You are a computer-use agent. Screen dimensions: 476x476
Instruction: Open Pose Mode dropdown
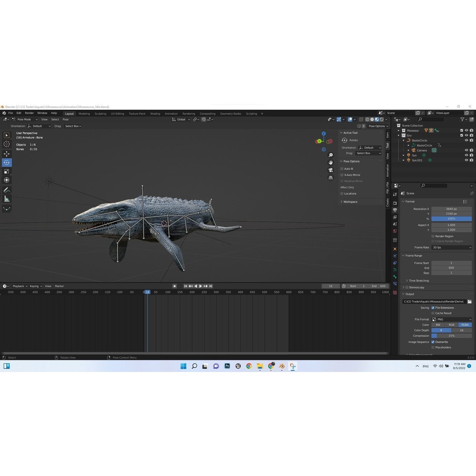(25, 119)
